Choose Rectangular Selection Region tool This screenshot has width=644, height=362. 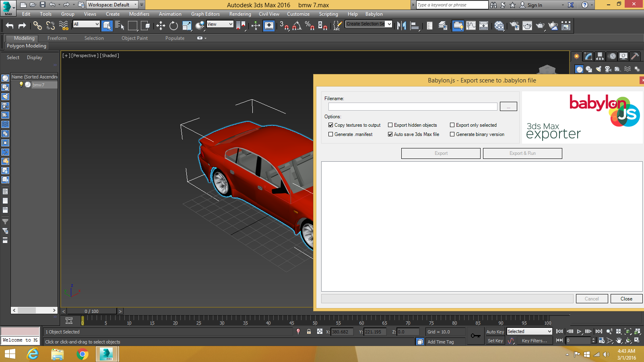click(132, 26)
